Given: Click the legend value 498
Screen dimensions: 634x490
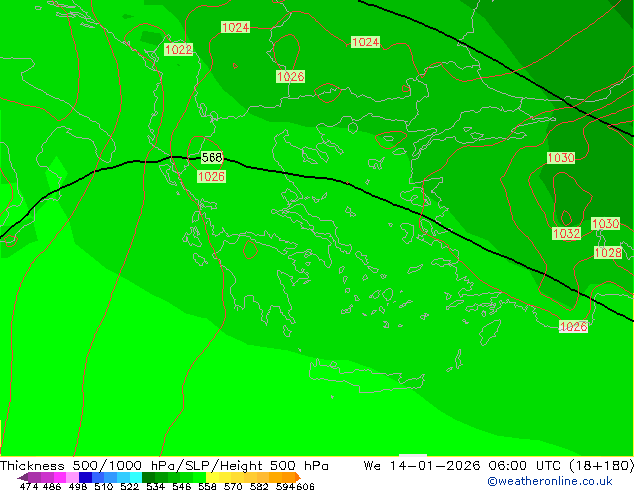Looking at the screenshot, I should pos(78,486).
